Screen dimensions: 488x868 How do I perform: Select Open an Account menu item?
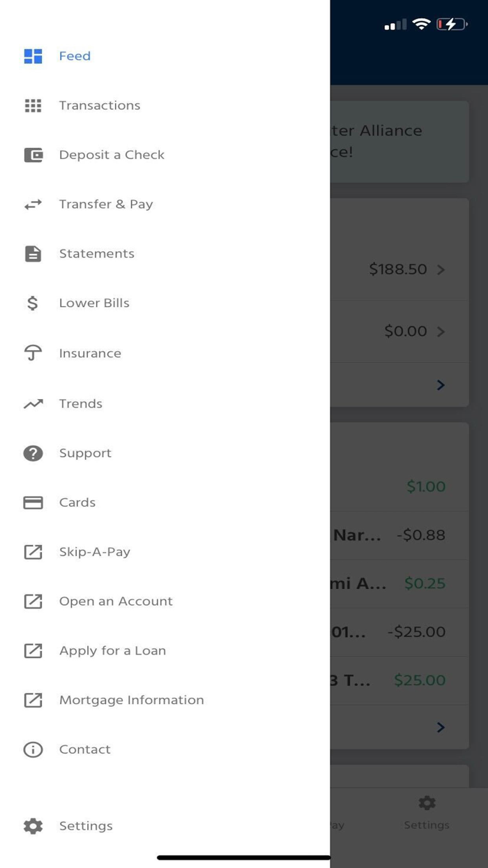(116, 601)
